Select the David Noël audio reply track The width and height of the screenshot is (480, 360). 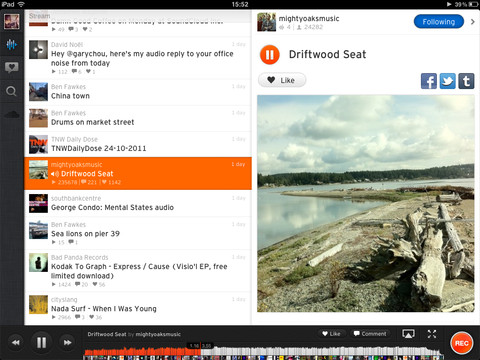click(138, 58)
